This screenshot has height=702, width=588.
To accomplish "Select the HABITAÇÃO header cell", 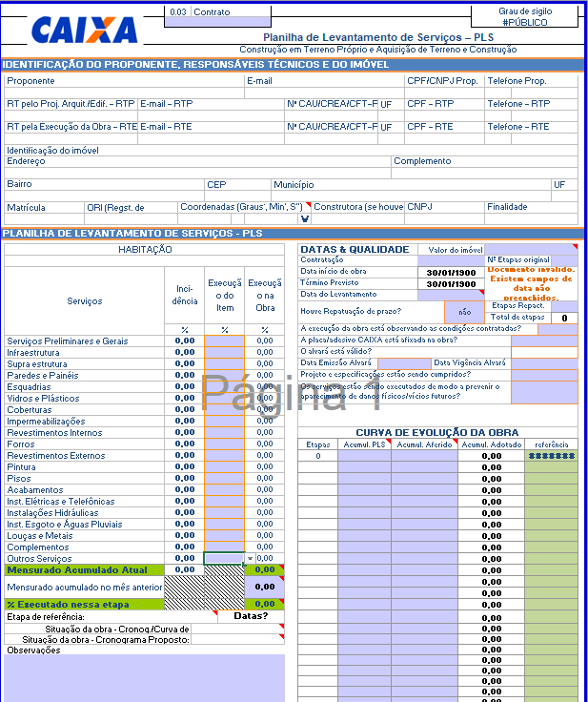I will (x=145, y=249).
